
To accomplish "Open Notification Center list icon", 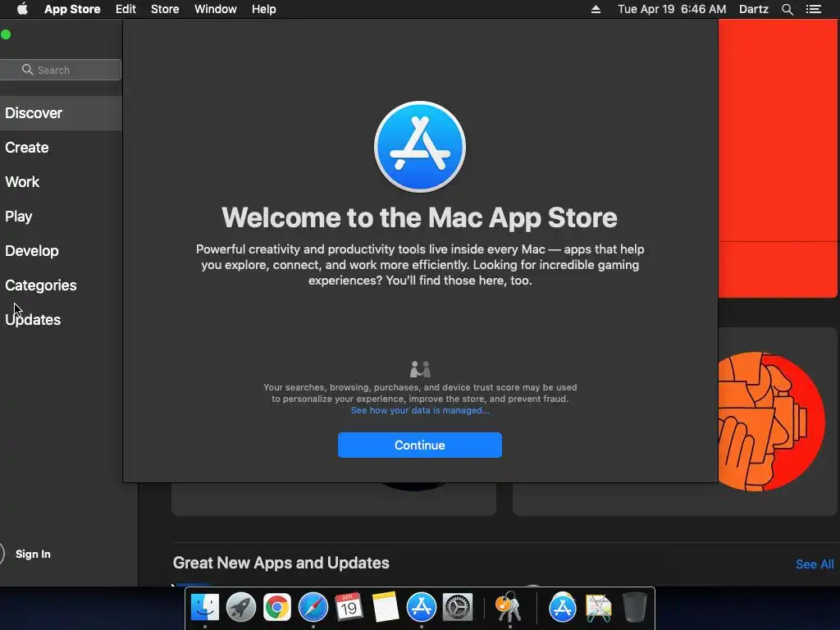I will [814, 9].
